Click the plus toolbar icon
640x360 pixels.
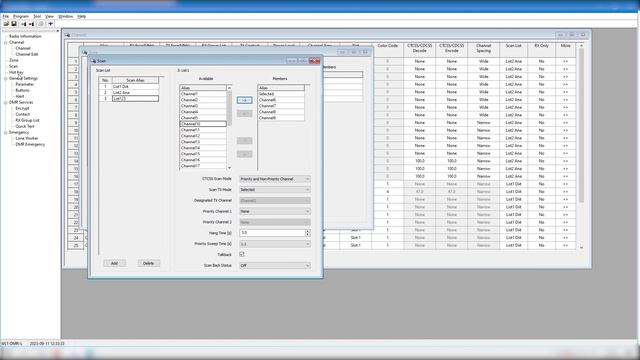(51, 24)
